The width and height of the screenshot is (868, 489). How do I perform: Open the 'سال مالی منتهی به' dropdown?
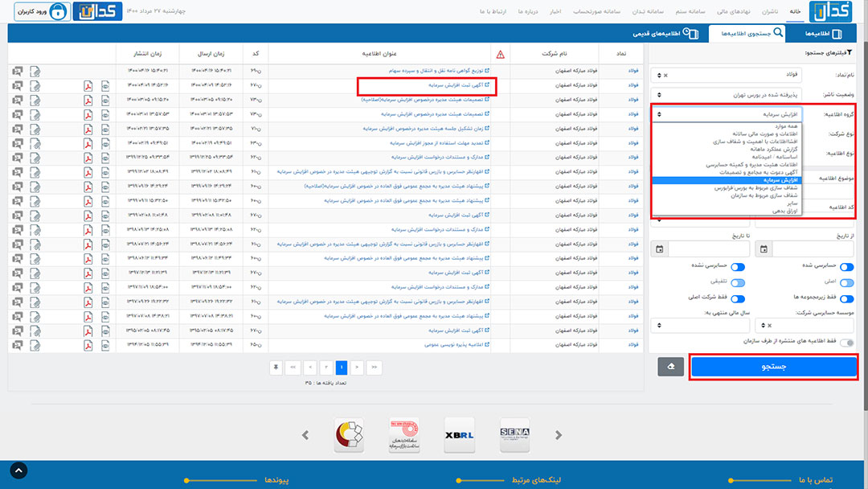pos(700,325)
